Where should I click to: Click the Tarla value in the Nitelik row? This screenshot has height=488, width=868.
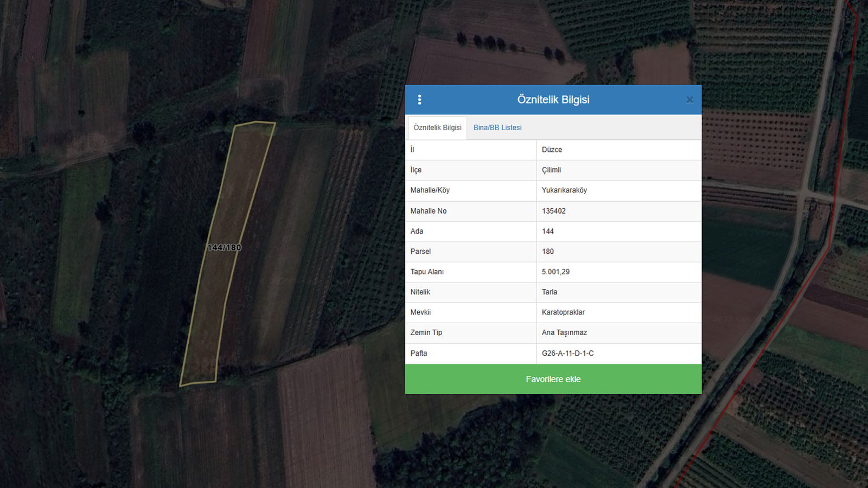click(x=550, y=292)
